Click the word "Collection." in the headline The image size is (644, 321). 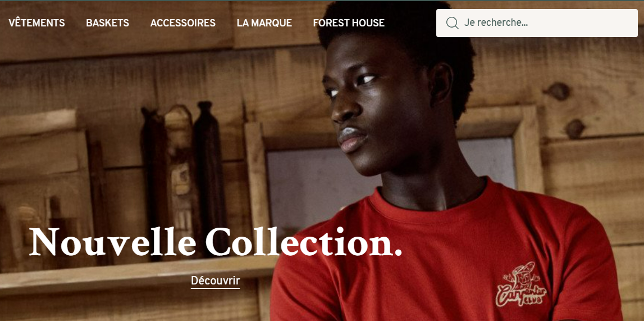304,242
